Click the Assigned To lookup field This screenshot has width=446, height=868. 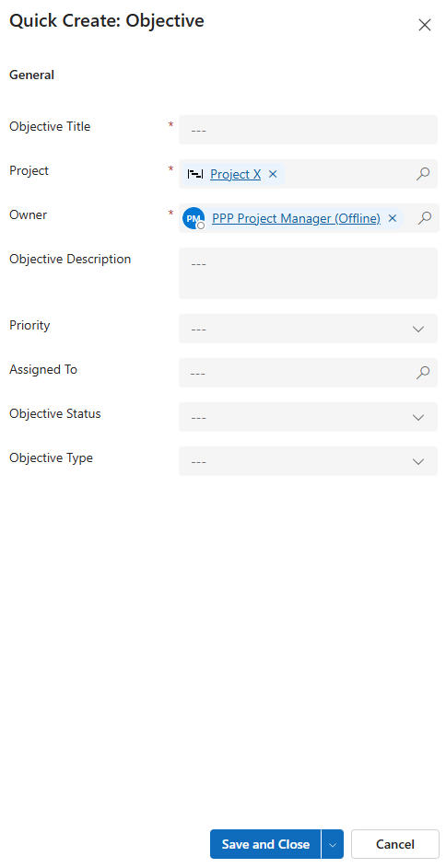click(x=308, y=373)
